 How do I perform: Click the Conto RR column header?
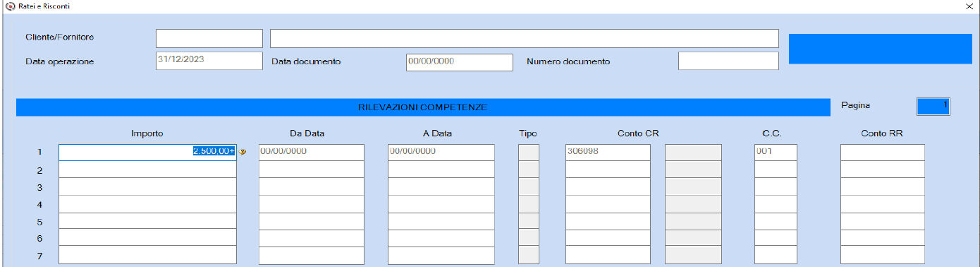coord(882,133)
